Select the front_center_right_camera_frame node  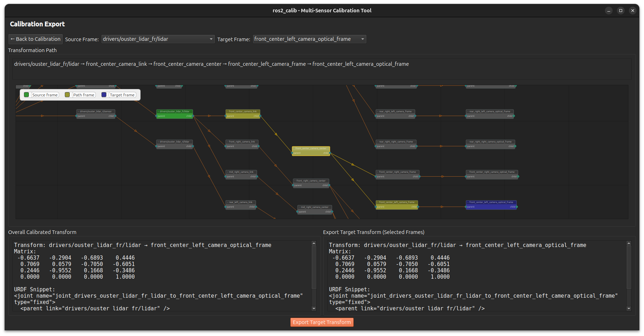[398, 174]
